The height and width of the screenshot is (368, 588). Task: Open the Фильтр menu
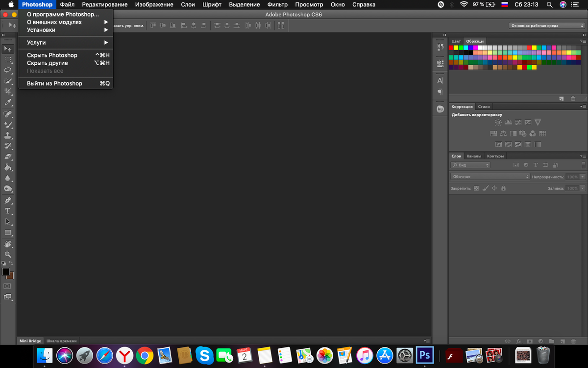(x=277, y=4)
